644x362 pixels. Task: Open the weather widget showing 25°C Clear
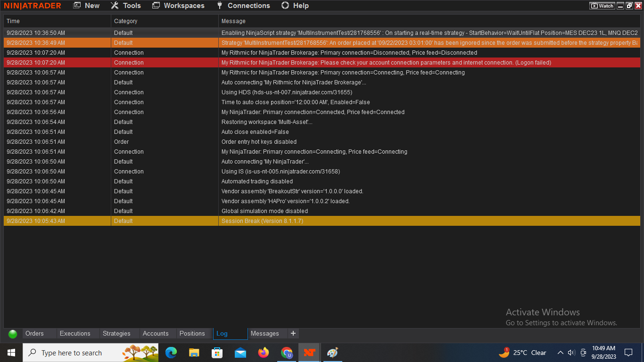tap(523, 353)
